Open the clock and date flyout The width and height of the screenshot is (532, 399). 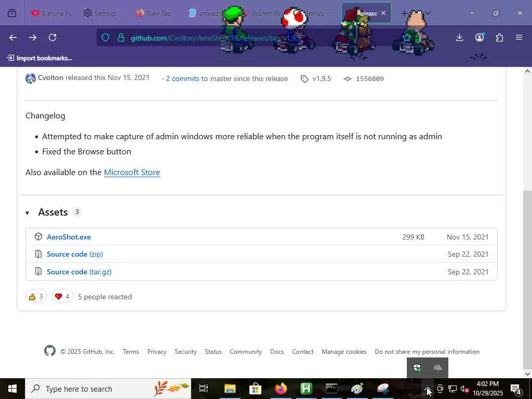pos(487,389)
